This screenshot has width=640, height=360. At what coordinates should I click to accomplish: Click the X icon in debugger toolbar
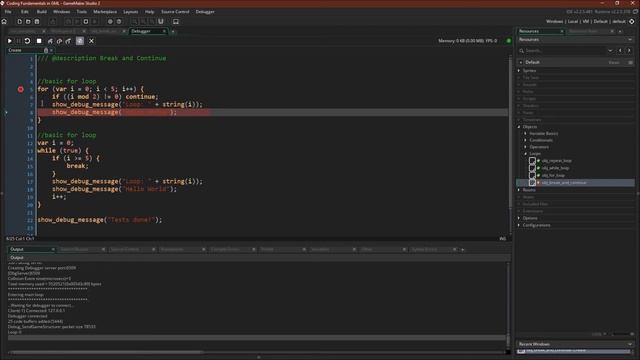pyautogui.click(x=91, y=41)
